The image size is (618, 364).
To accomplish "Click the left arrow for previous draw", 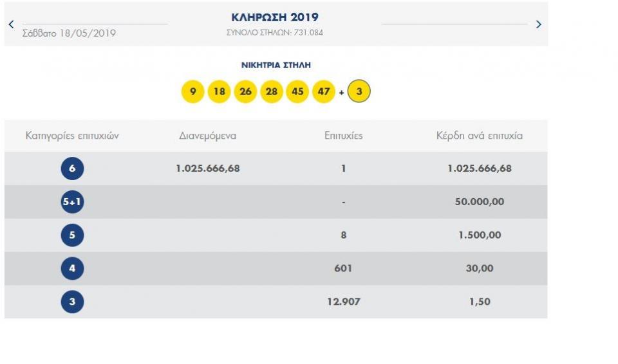I will 11,24.
